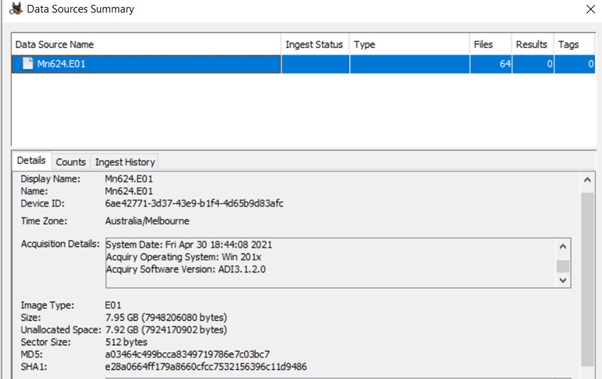The image size is (602, 379).
Task: Click the Acquiry Software Version line
Action: [186, 269]
